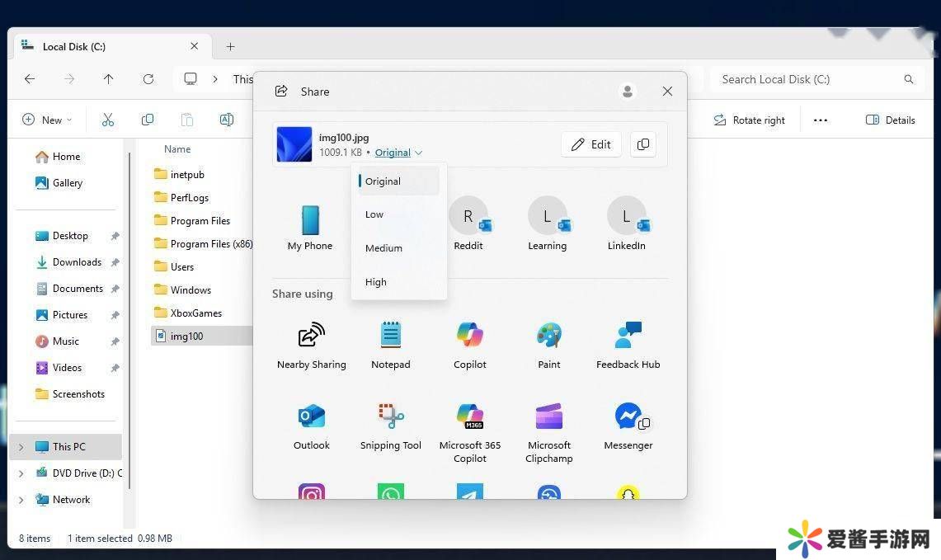
Task: Expand the Network tree node
Action: click(x=21, y=500)
